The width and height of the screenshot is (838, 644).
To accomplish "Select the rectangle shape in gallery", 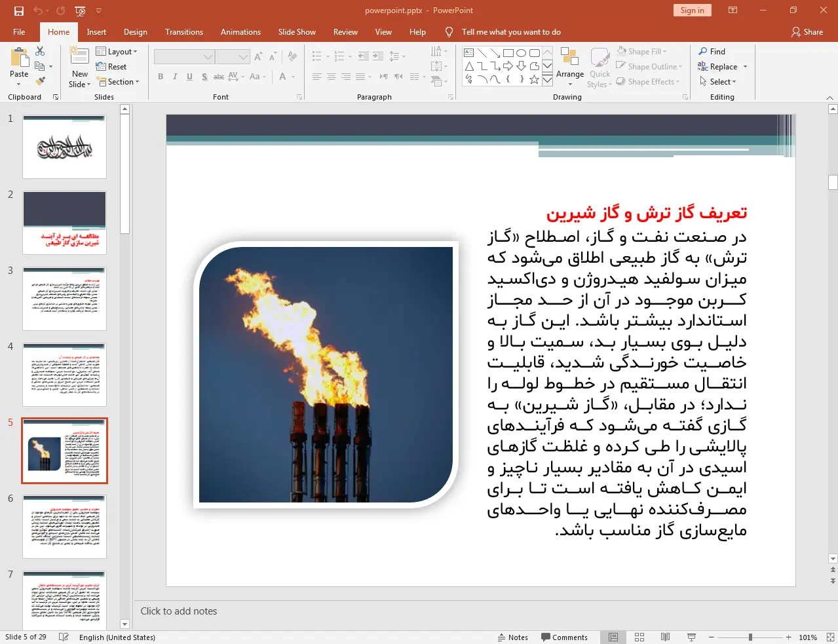I will pos(508,53).
